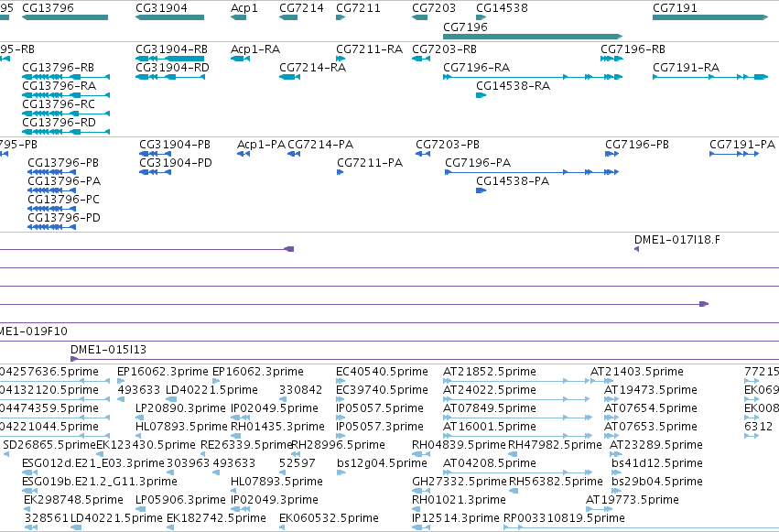
Task: Click the CG7214 gene label
Action: pyautogui.click(x=301, y=8)
